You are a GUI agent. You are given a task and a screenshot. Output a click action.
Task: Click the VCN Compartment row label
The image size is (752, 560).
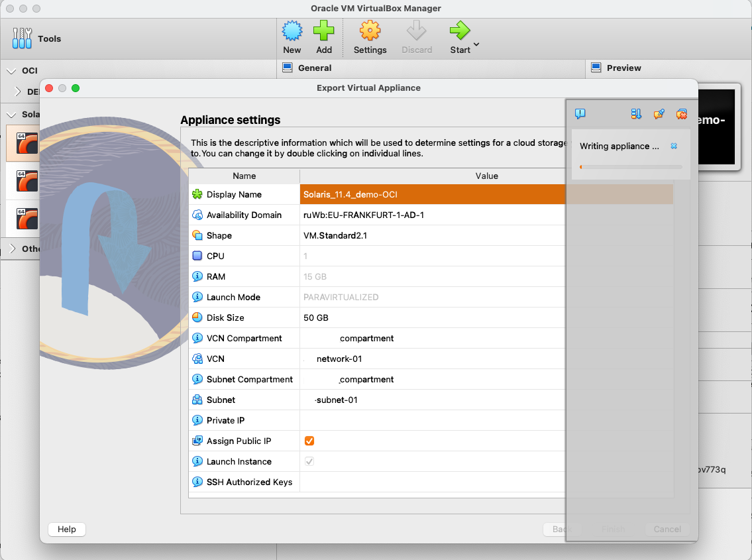(x=244, y=338)
